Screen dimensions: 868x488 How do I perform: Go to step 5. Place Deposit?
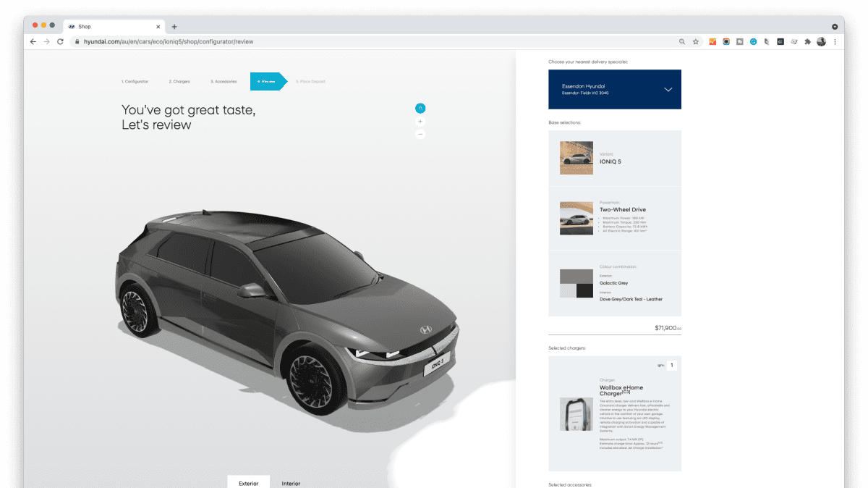(x=310, y=82)
